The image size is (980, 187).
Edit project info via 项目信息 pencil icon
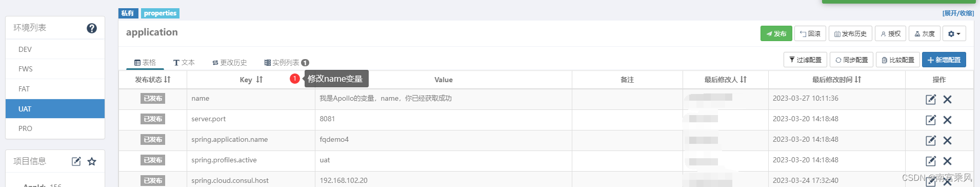point(76,161)
